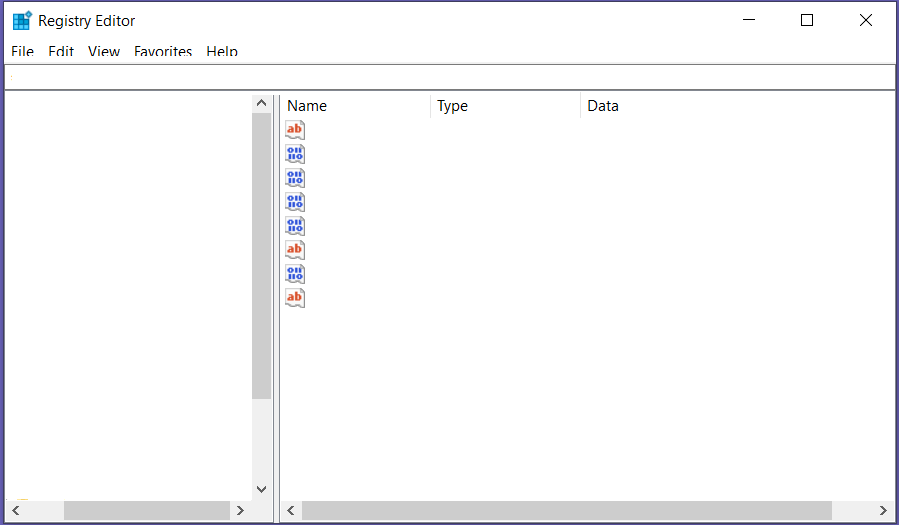
Task: Select the third binary value icon in list
Action: click(x=295, y=202)
